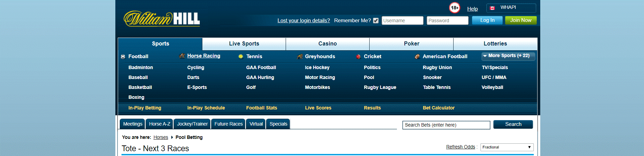Open the Bet Calculator link
The height and width of the screenshot is (156, 644).
(439, 108)
